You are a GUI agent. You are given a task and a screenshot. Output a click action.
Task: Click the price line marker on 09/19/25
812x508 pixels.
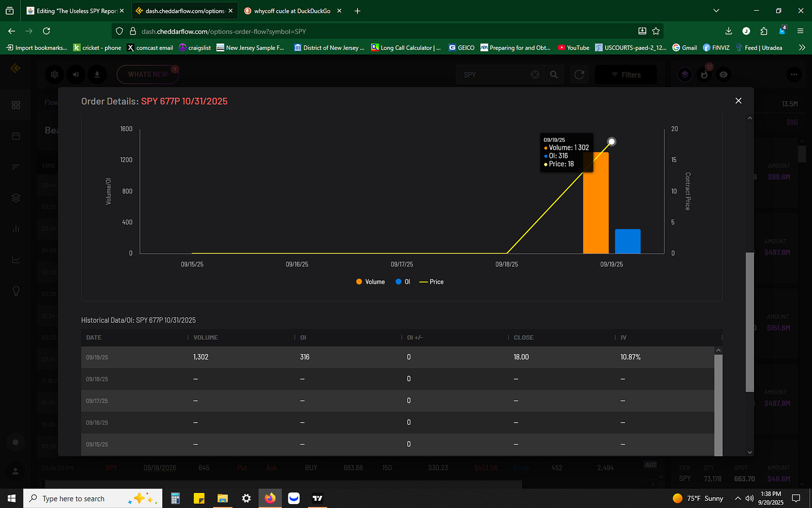612,142
